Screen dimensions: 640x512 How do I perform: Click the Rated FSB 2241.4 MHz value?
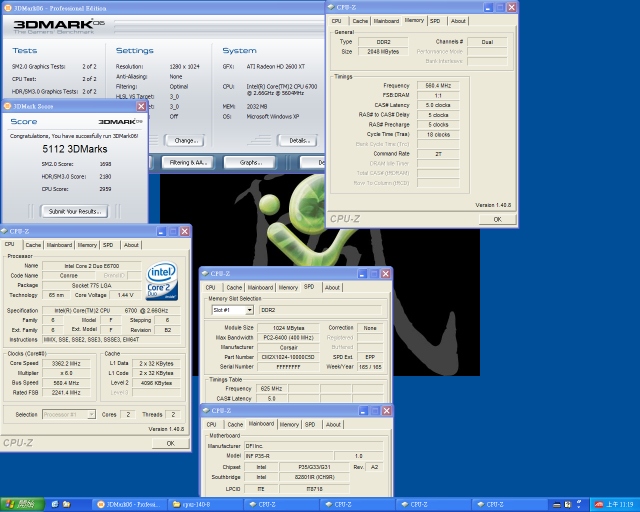[x=66, y=393]
